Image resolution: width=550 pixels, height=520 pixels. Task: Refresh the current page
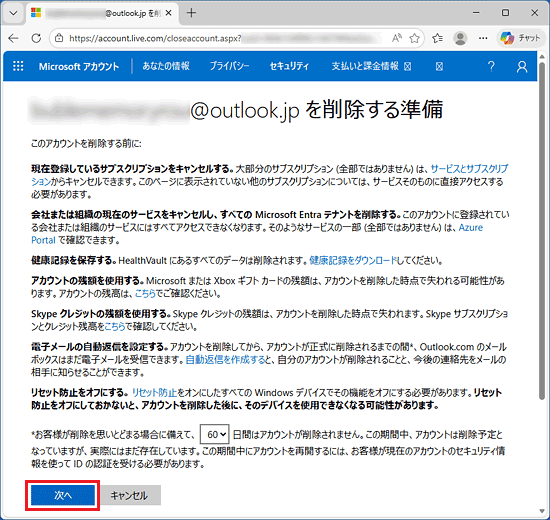[36, 38]
